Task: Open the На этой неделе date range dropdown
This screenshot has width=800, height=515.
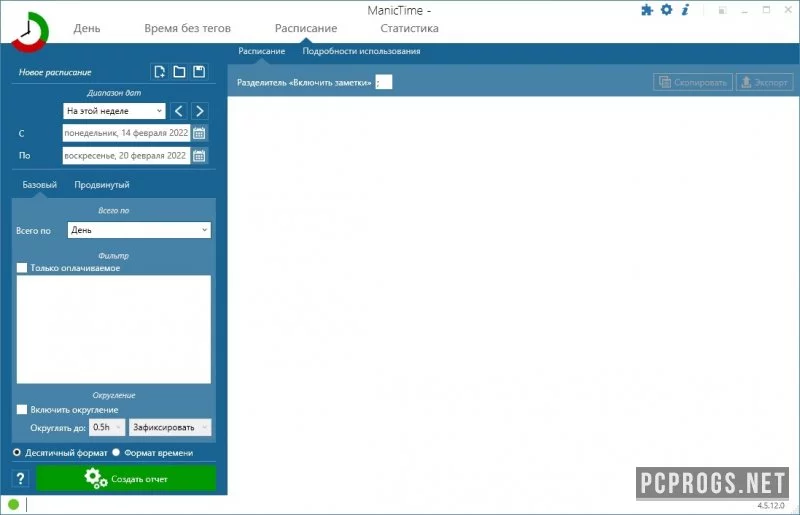Action: 114,111
